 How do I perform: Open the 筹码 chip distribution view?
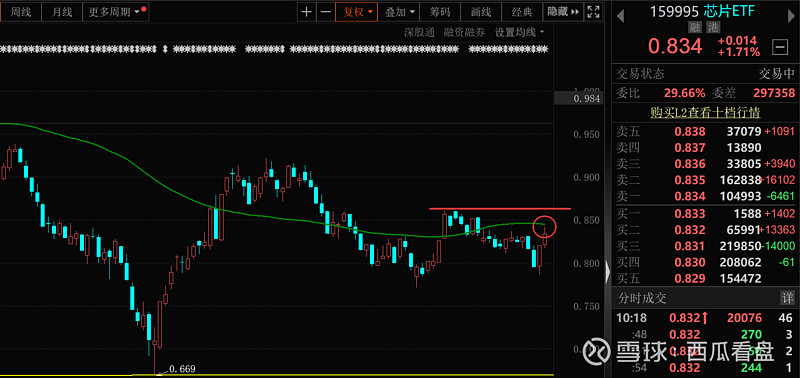[440, 12]
